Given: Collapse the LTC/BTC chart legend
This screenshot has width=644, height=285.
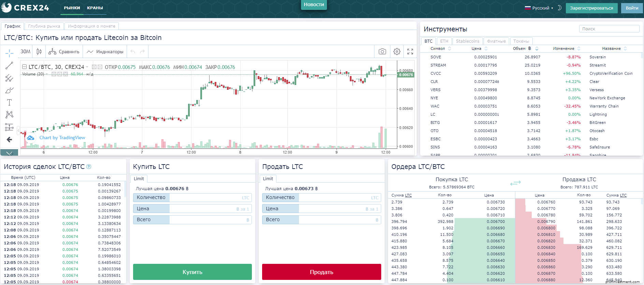Looking at the screenshot, I should point(24,67).
